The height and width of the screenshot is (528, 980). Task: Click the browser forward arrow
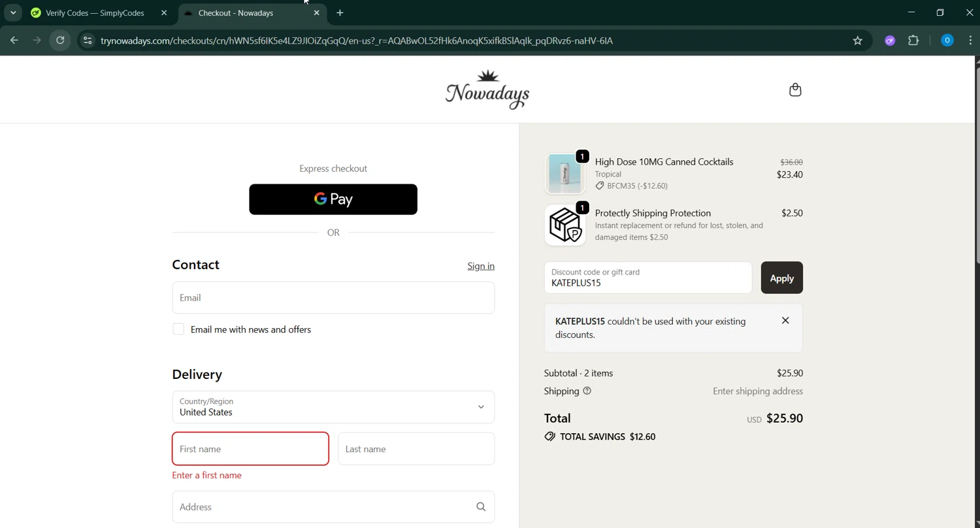(x=37, y=41)
